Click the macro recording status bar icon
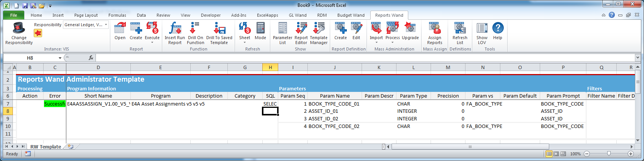This screenshot has height=161, width=644. coord(28,154)
